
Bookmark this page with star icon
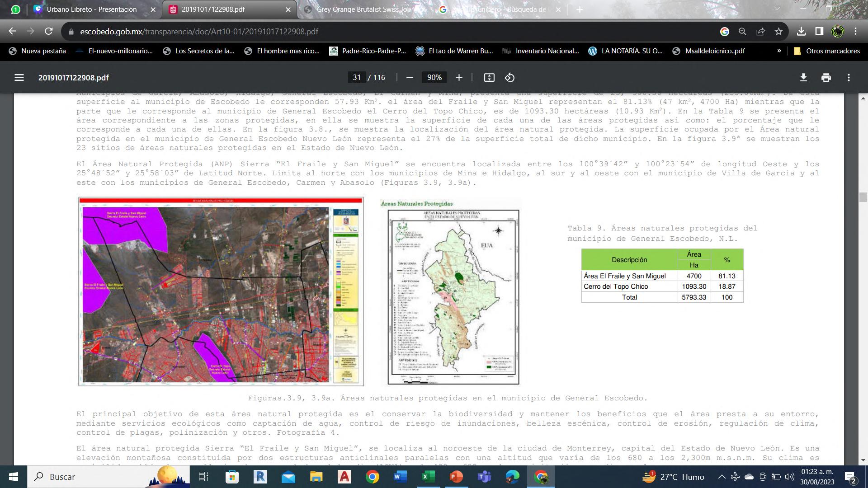click(x=778, y=32)
